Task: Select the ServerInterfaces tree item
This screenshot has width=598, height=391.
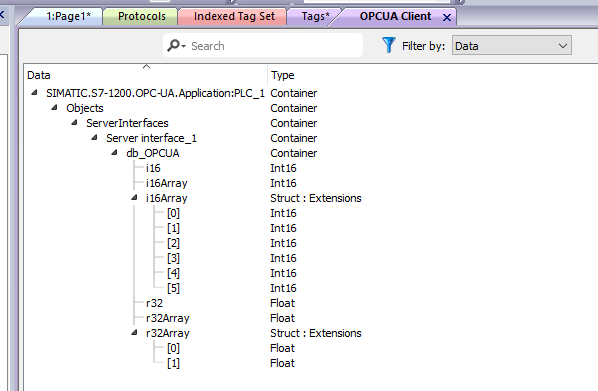Action: point(127,123)
